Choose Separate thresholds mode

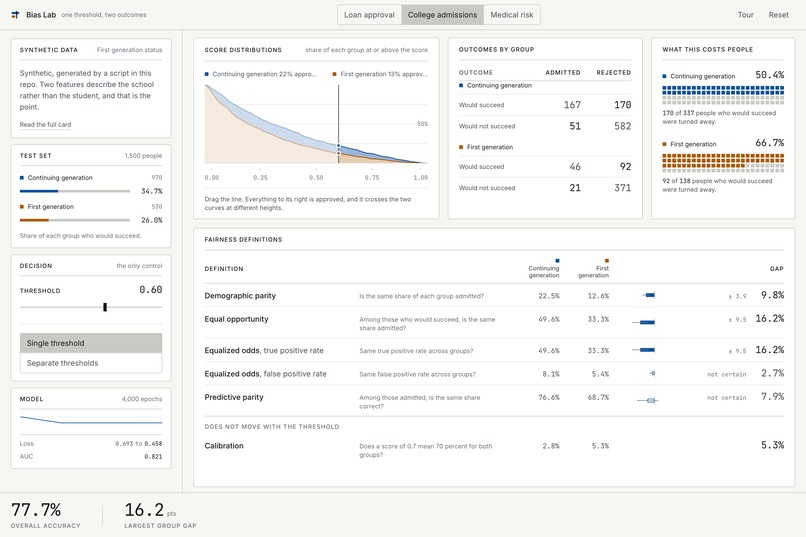[x=91, y=363]
